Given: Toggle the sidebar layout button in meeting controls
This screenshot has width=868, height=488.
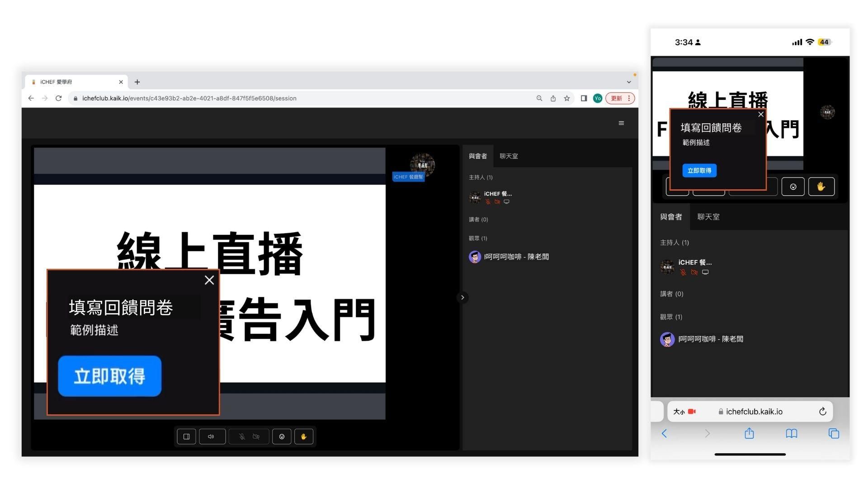Looking at the screenshot, I should click(186, 436).
